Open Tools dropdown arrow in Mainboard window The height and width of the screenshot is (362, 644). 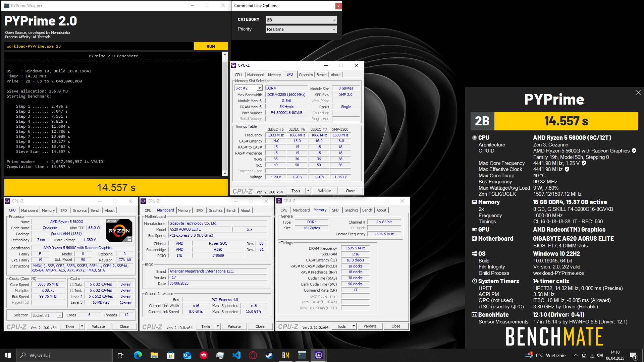click(x=218, y=326)
